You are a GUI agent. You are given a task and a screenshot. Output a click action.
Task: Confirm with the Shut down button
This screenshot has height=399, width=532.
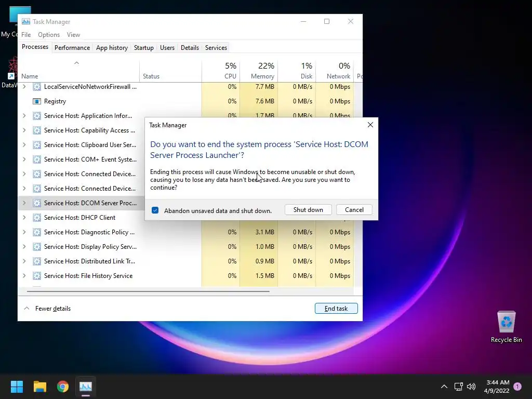308,210
